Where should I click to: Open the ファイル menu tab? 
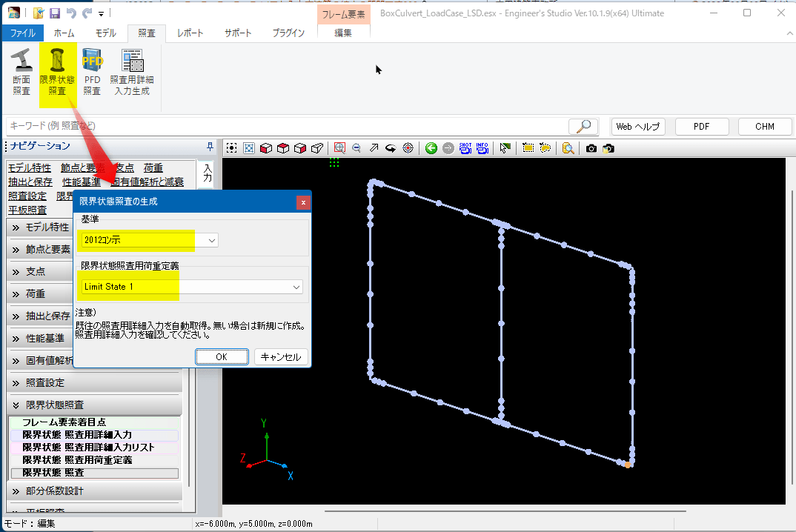tap(22, 33)
